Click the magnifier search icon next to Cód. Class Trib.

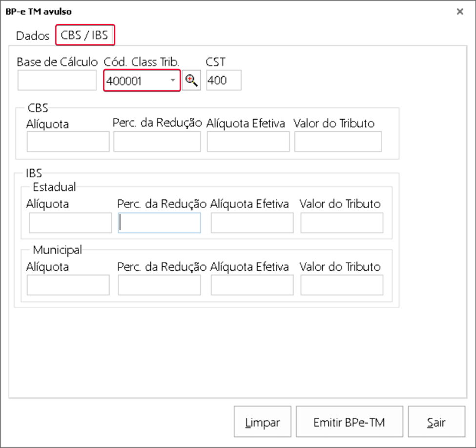click(191, 81)
